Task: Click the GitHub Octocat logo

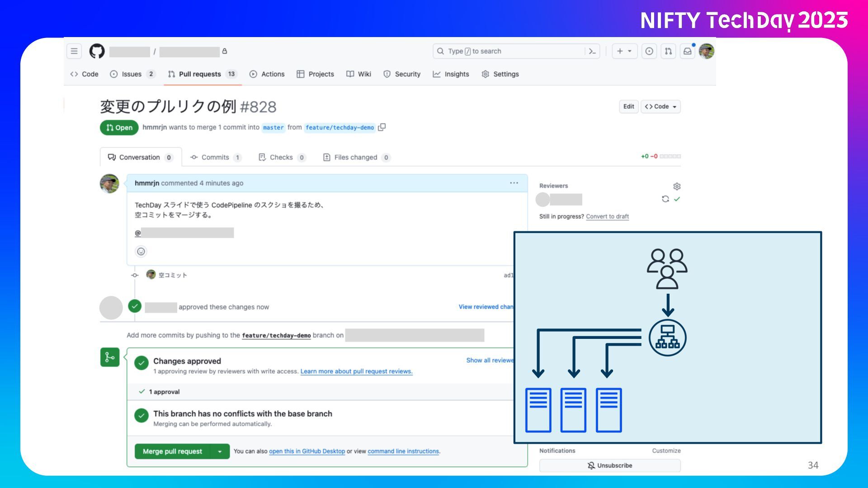Action: 97,51
